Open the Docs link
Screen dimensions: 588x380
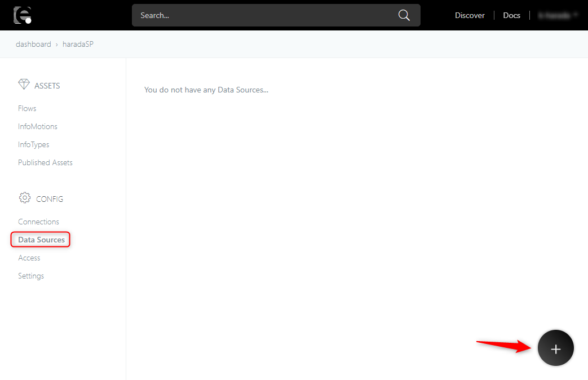click(511, 15)
